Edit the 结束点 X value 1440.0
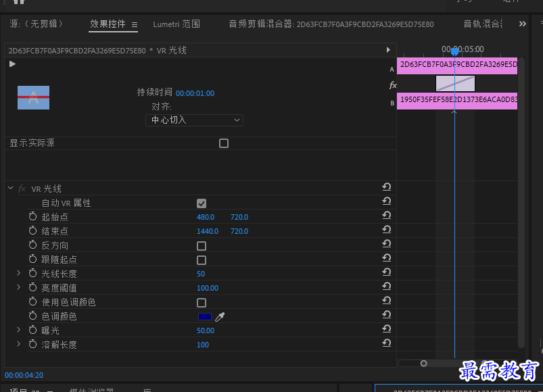Image resolution: width=543 pixels, height=392 pixels. click(208, 231)
